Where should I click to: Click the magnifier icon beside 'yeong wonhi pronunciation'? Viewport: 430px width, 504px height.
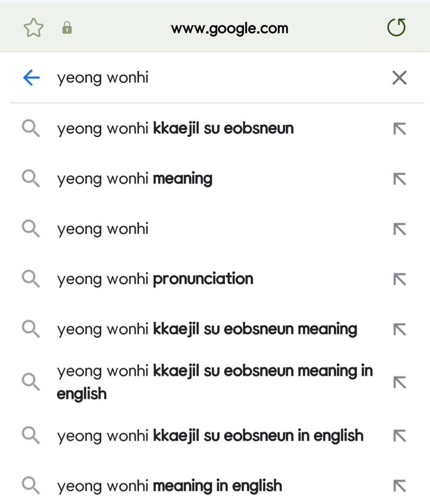coord(31,279)
